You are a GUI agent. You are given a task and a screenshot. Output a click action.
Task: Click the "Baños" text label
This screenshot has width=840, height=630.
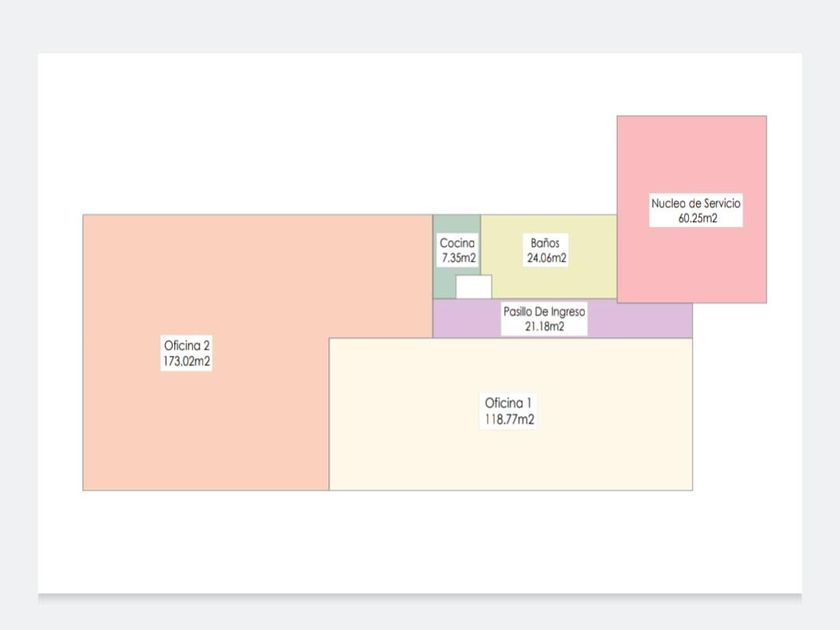547,242
